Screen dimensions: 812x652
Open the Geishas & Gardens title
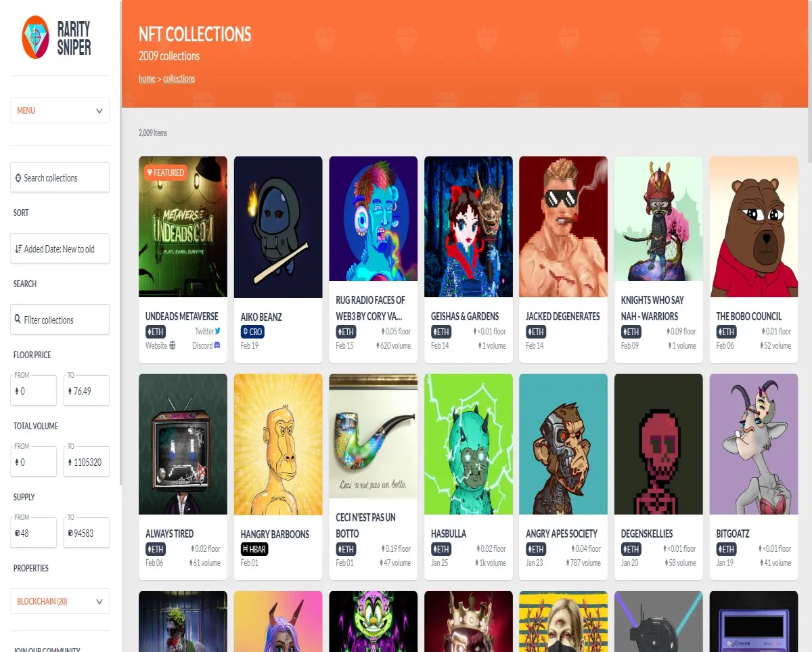(465, 316)
